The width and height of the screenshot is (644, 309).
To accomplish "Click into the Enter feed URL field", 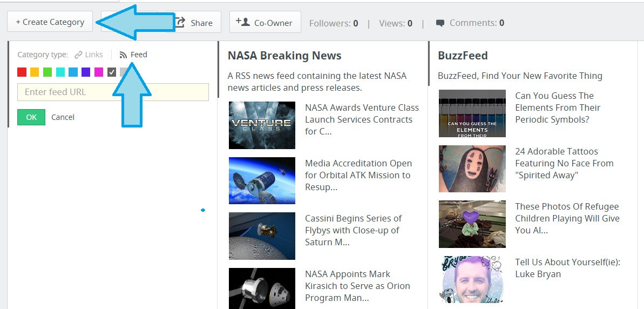I will point(113,92).
